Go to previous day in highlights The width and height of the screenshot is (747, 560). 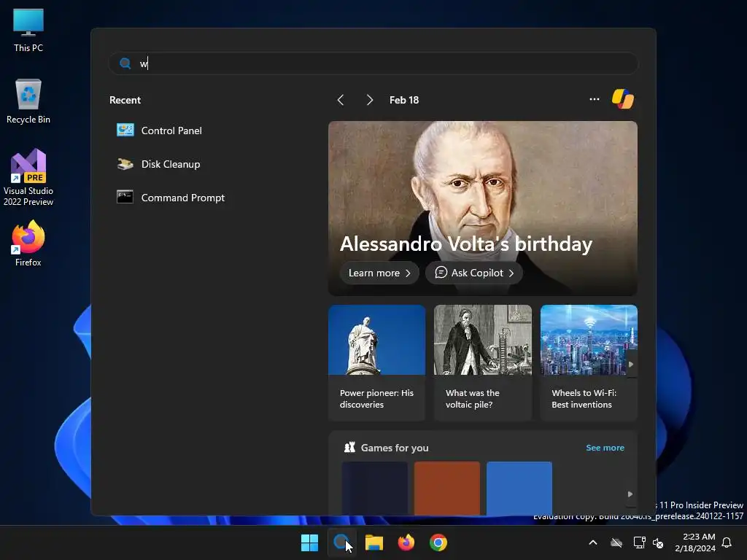(340, 100)
